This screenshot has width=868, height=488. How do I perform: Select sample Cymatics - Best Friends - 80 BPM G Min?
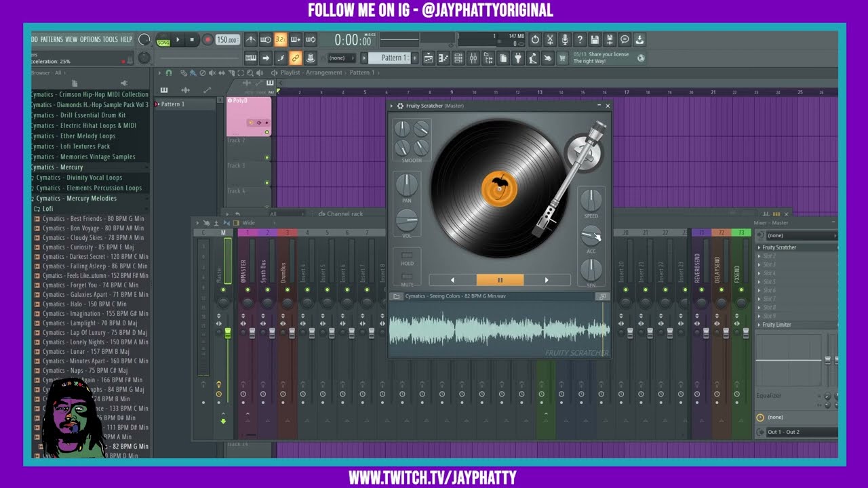point(93,219)
